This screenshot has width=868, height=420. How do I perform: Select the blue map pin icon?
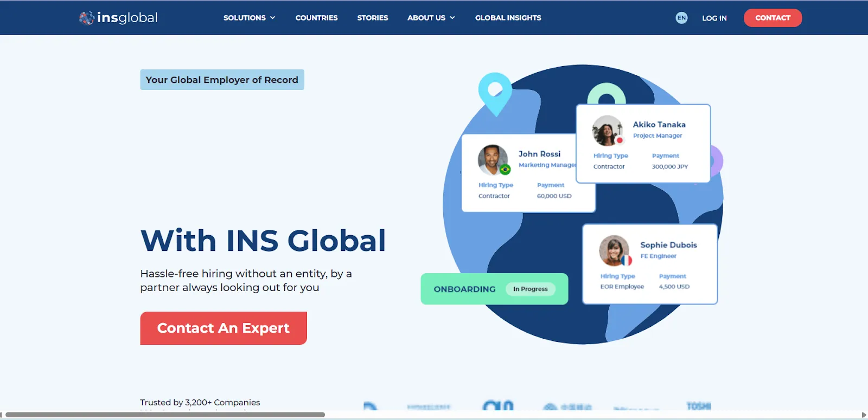click(495, 94)
